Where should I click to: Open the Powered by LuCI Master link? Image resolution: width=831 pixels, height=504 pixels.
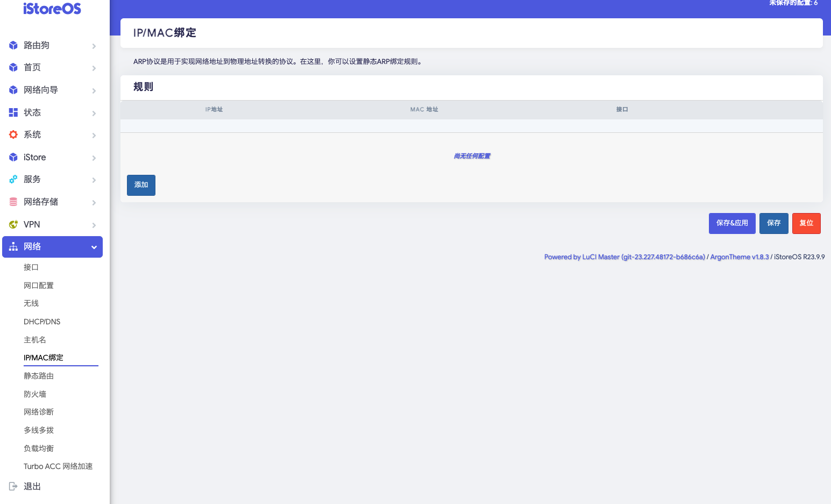coord(624,257)
